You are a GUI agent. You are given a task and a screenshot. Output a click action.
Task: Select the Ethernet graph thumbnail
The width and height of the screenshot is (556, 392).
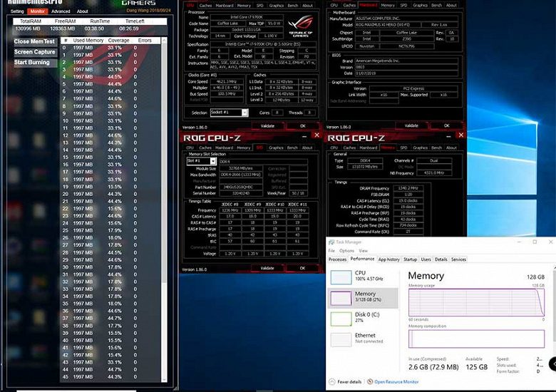(x=341, y=339)
